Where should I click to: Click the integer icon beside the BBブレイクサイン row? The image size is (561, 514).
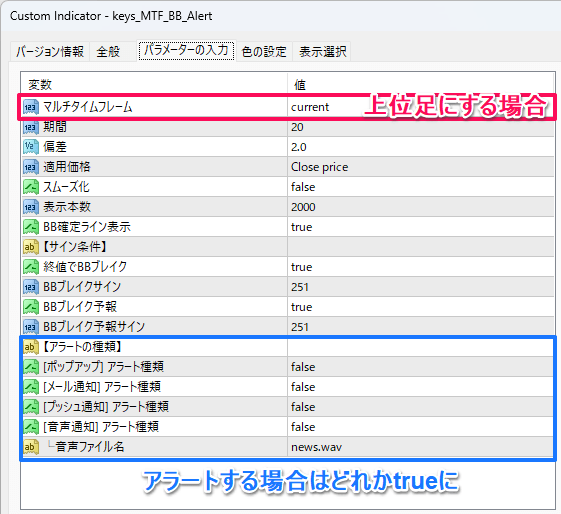pyautogui.click(x=31, y=287)
